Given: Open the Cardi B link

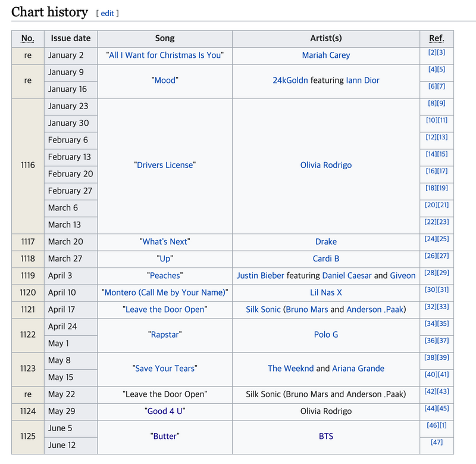Looking at the screenshot, I should [x=325, y=259].
